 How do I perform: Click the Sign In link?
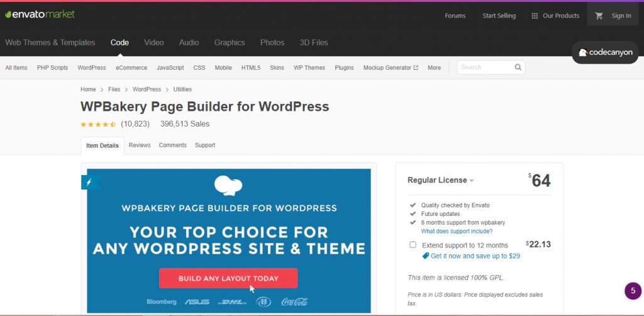[x=621, y=16]
